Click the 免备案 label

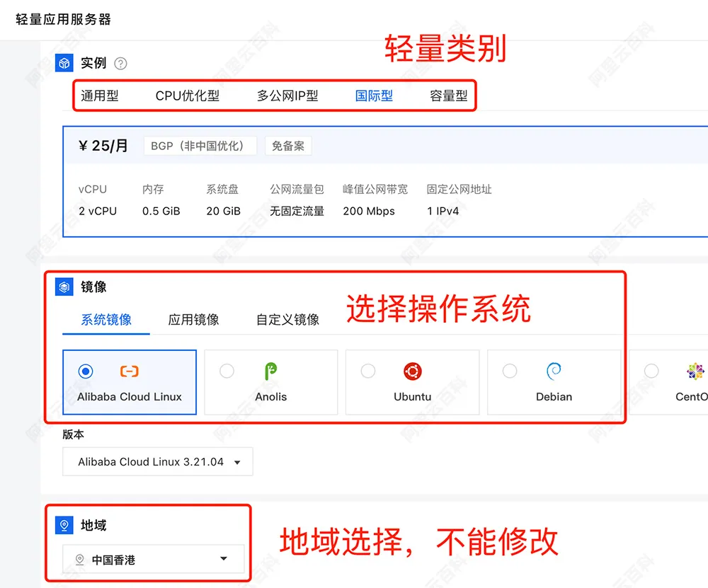point(288,146)
